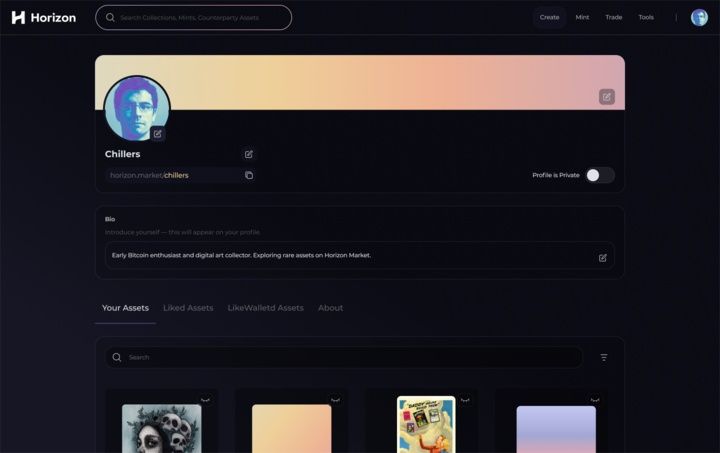Open the Create menu

click(549, 17)
